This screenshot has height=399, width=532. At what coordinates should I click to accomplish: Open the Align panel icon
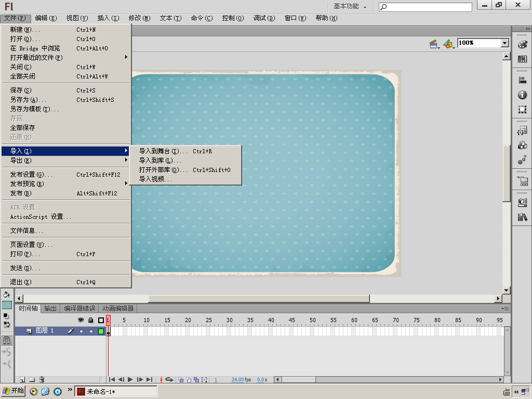pyautogui.click(x=523, y=80)
